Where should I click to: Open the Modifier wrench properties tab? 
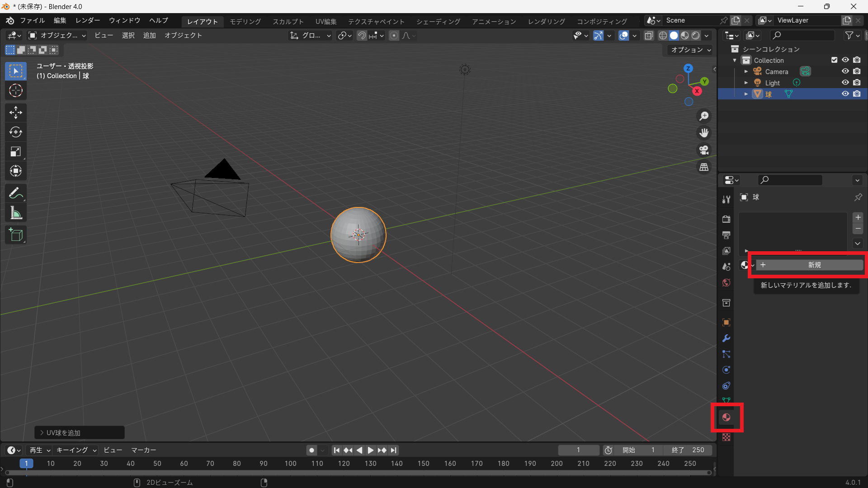726,338
